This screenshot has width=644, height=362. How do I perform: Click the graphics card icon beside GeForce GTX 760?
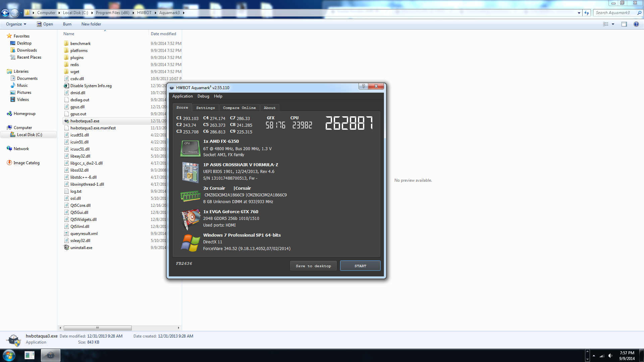tap(190, 219)
